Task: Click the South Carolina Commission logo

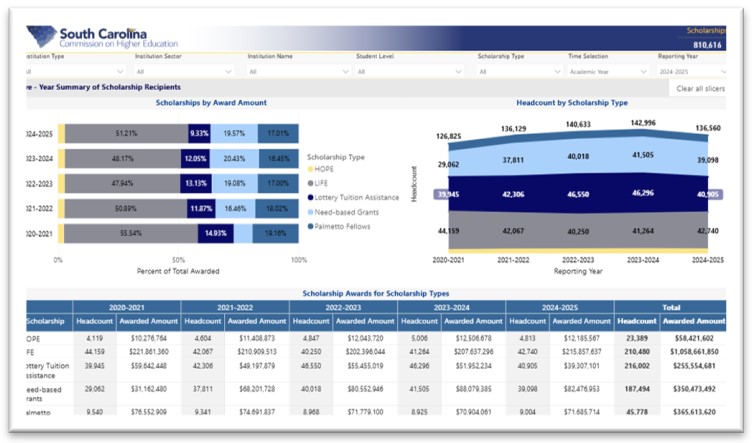Action: (x=102, y=38)
